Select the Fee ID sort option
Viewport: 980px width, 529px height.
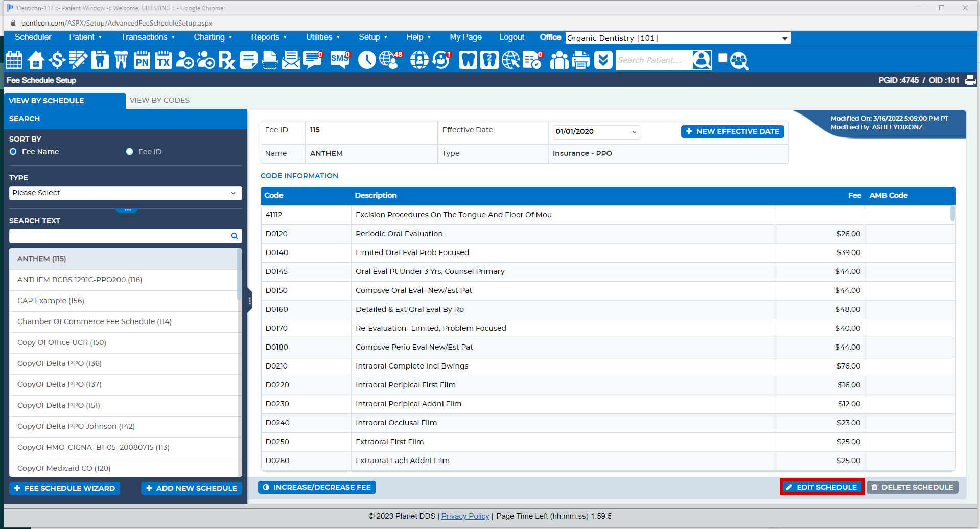(x=130, y=152)
